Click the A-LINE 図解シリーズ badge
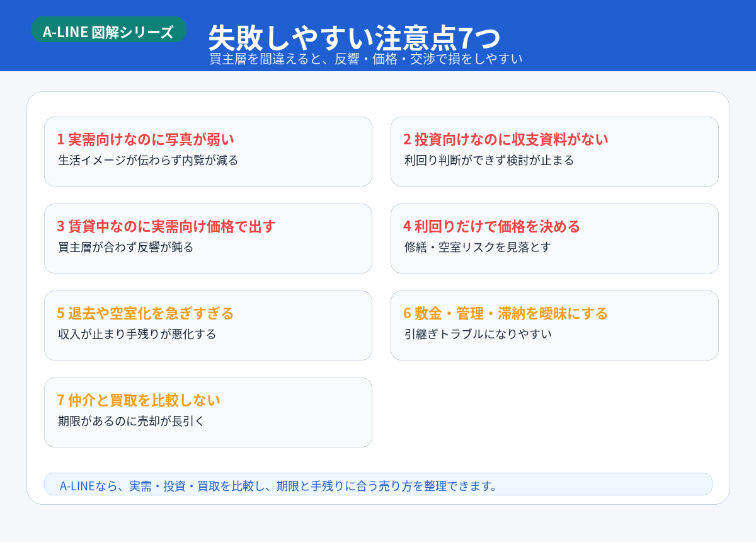The image size is (756, 542). click(x=109, y=30)
